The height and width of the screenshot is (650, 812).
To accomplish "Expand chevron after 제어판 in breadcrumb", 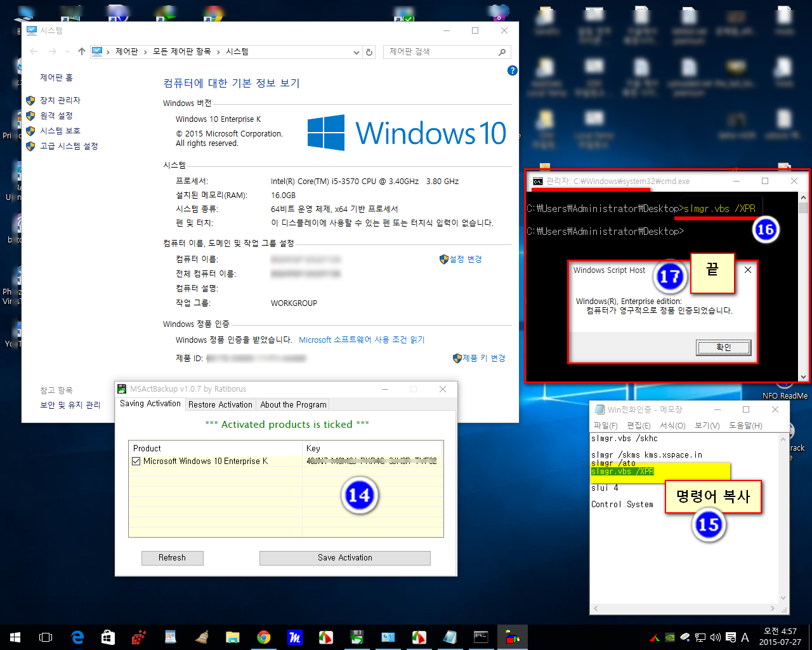I will click(x=145, y=52).
